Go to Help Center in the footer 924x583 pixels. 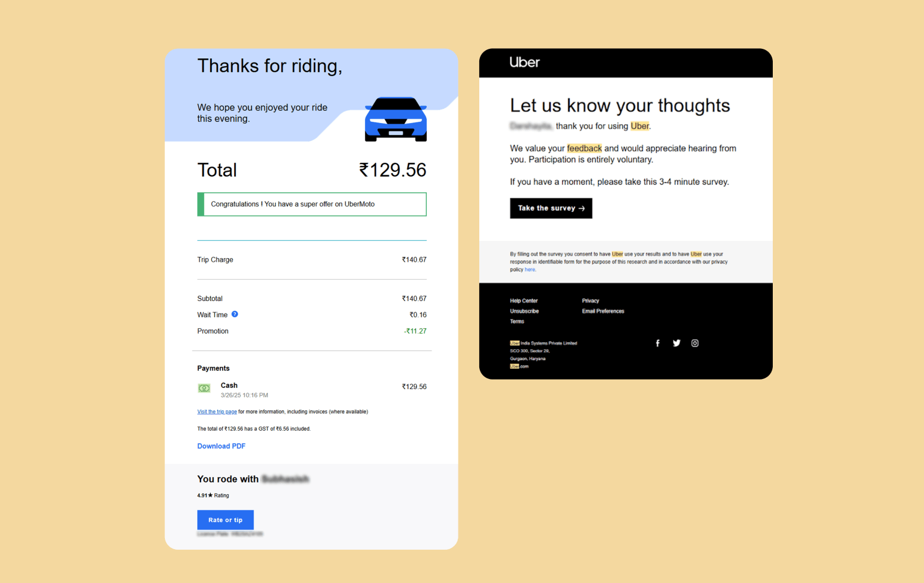tap(524, 301)
